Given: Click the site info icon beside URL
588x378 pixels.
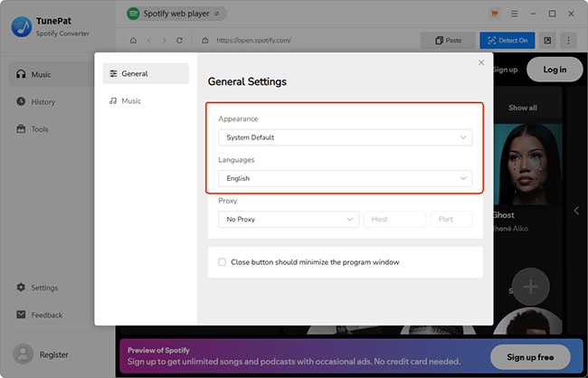Looking at the screenshot, I should click(205, 41).
